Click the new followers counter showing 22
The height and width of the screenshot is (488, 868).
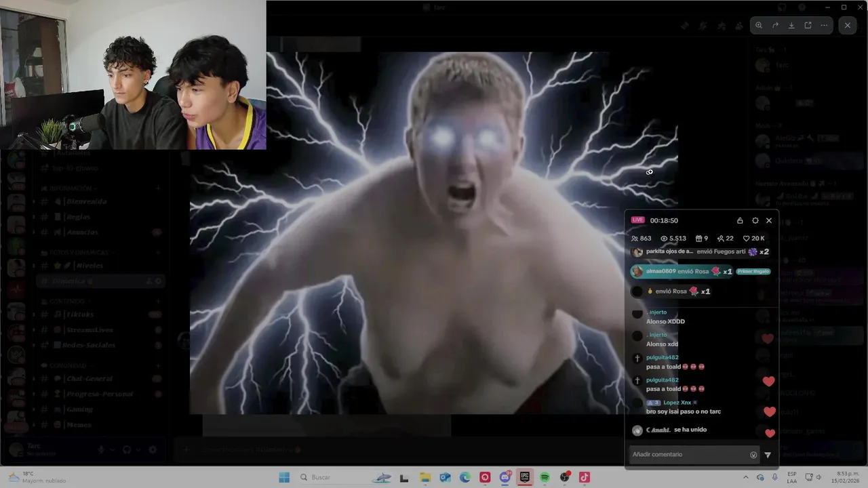[725, 239]
